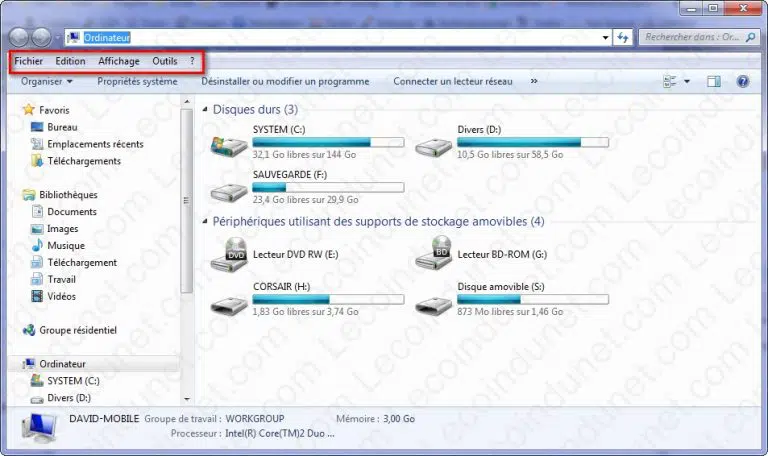This screenshot has height=456, width=768.
Task: Click the Forward navigation arrow button
Action: point(42,37)
